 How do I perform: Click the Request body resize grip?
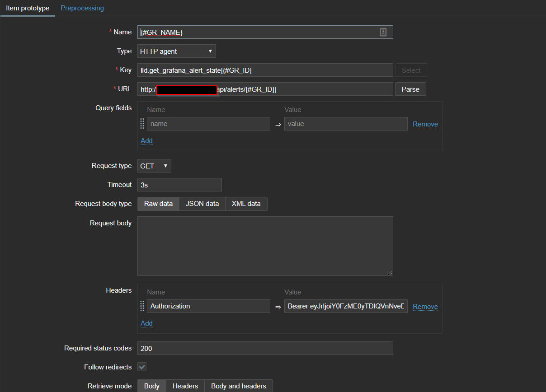(x=390, y=273)
